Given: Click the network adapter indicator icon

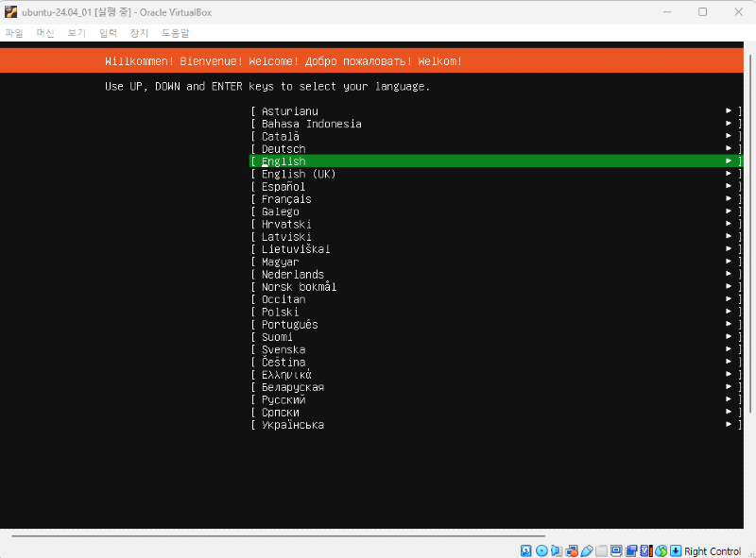Looking at the screenshot, I should (x=572, y=550).
